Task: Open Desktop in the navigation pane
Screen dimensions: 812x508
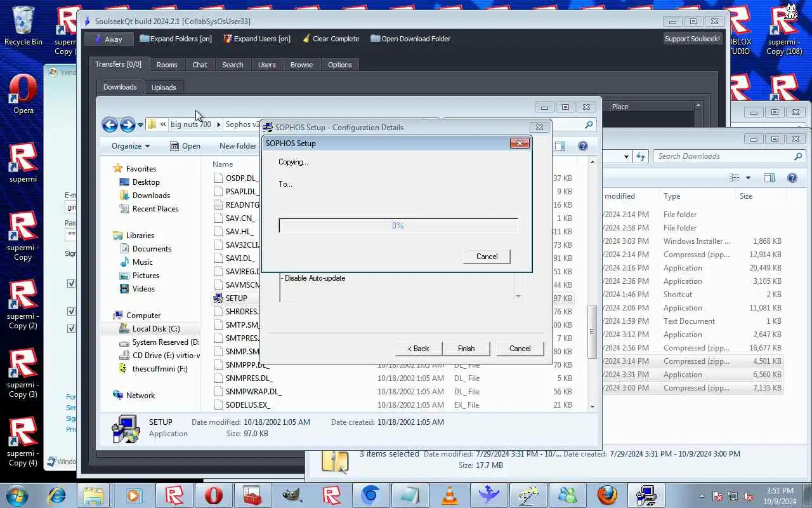Action: tap(146, 182)
